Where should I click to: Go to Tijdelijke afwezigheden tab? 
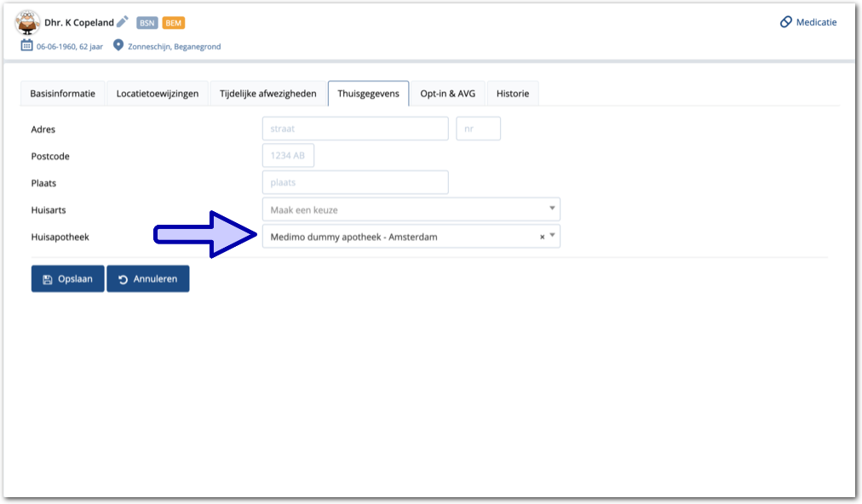click(268, 94)
